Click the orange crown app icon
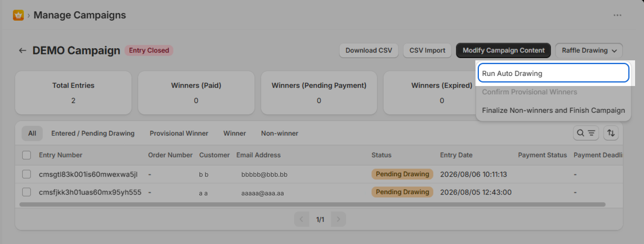644x244 pixels. [18, 15]
